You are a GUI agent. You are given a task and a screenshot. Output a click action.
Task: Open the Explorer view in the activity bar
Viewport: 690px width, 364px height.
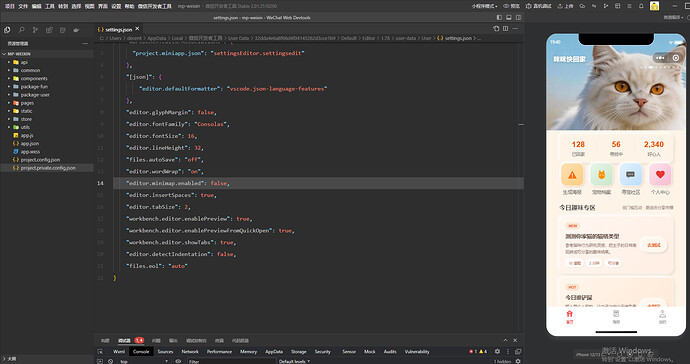pos(7,30)
